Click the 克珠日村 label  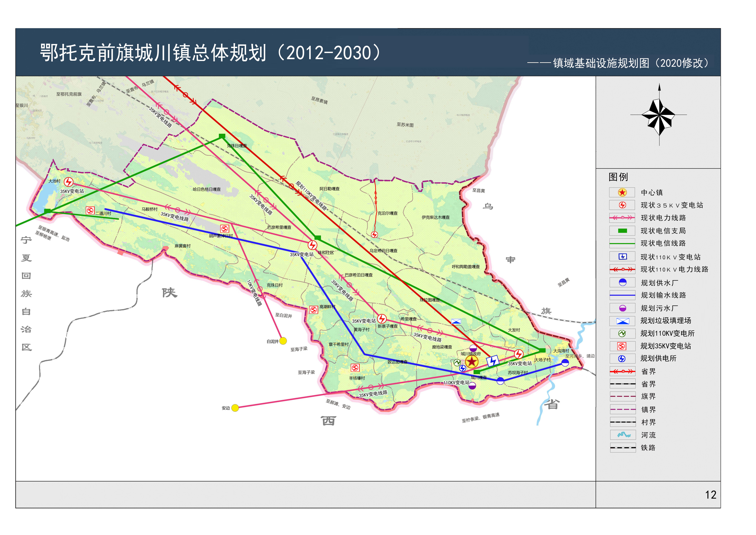point(275,285)
